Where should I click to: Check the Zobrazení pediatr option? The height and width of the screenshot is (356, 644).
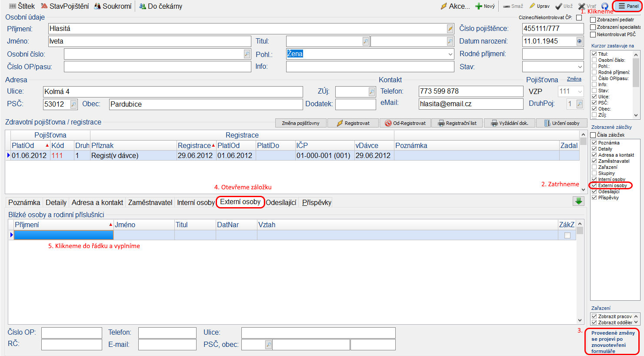[593, 20]
